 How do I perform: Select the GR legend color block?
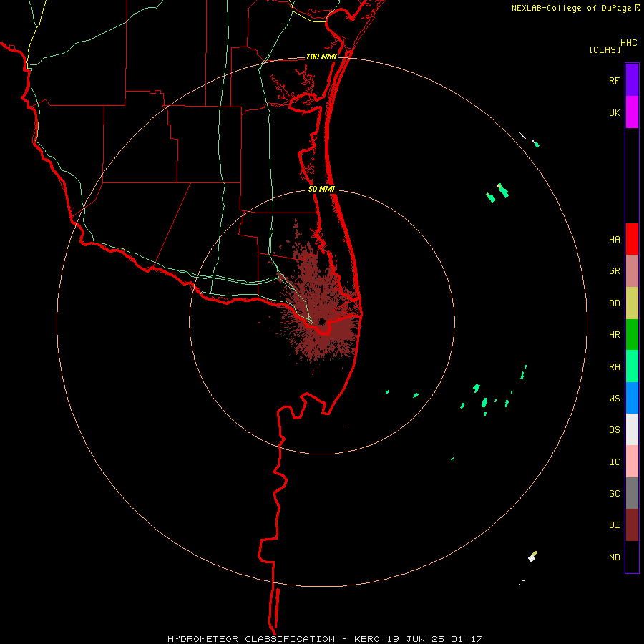click(632, 271)
